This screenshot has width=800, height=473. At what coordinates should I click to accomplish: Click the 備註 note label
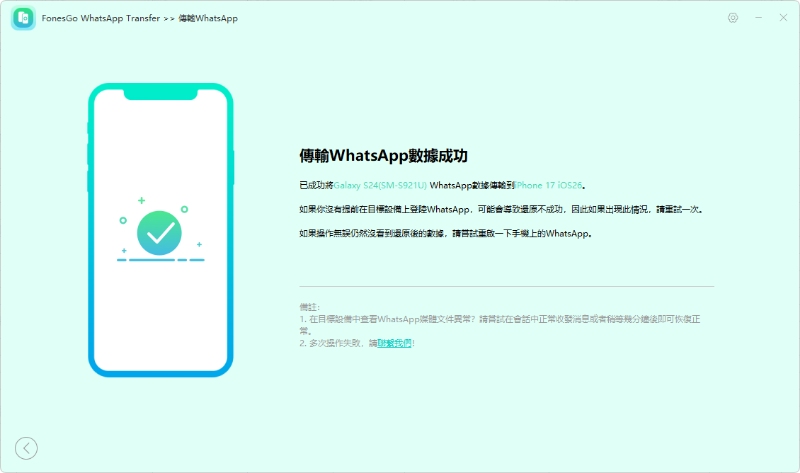tap(309, 307)
